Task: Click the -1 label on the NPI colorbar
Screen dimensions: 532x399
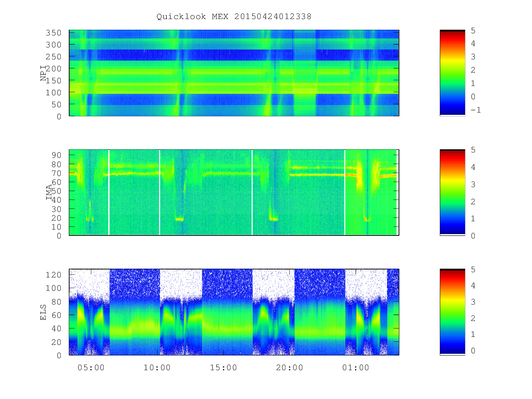Action: tap(475, 110)
